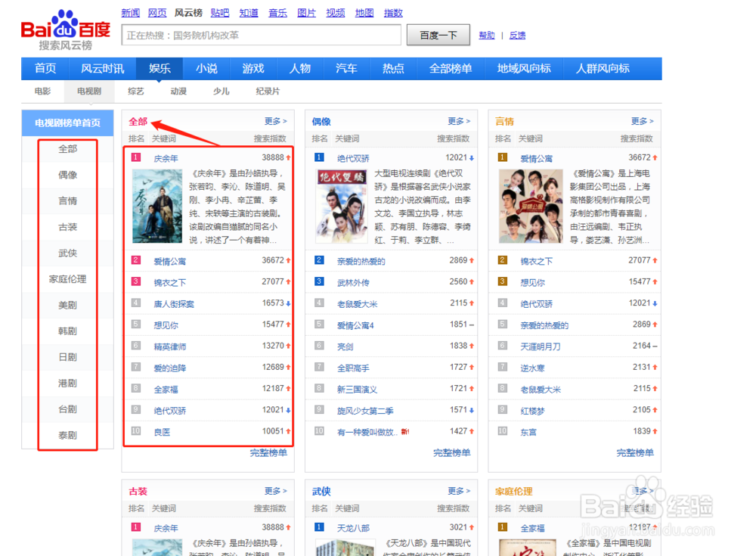Expand 更多 in the 全部 panel
Viewport: 756px width, 556px height.
click(275, 121)
